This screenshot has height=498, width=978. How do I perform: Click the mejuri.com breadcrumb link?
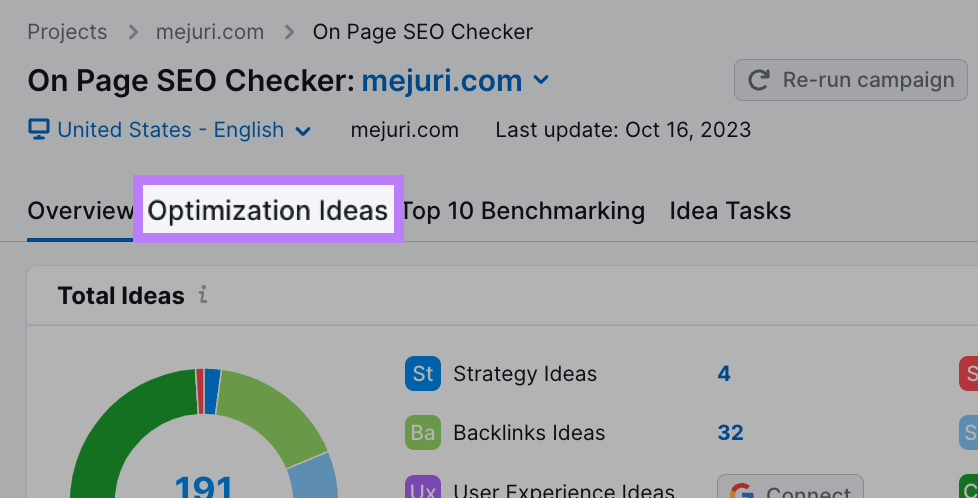click(x=210, y=32)
